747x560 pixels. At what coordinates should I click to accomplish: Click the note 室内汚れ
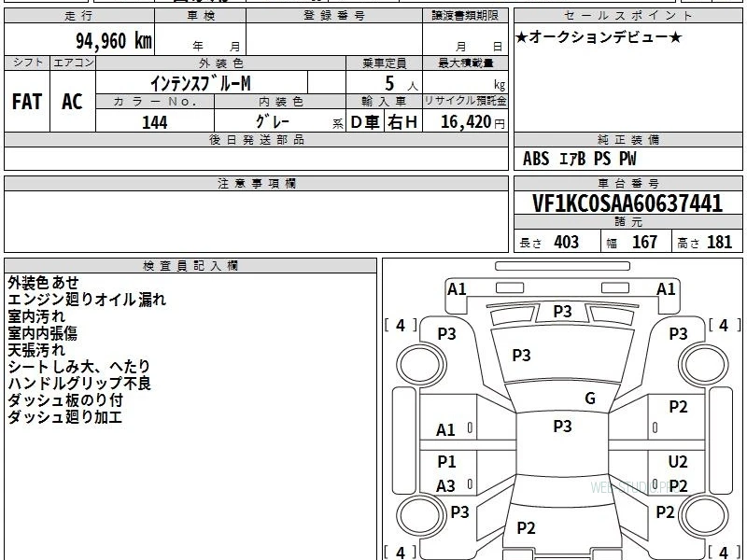[36, 316]
